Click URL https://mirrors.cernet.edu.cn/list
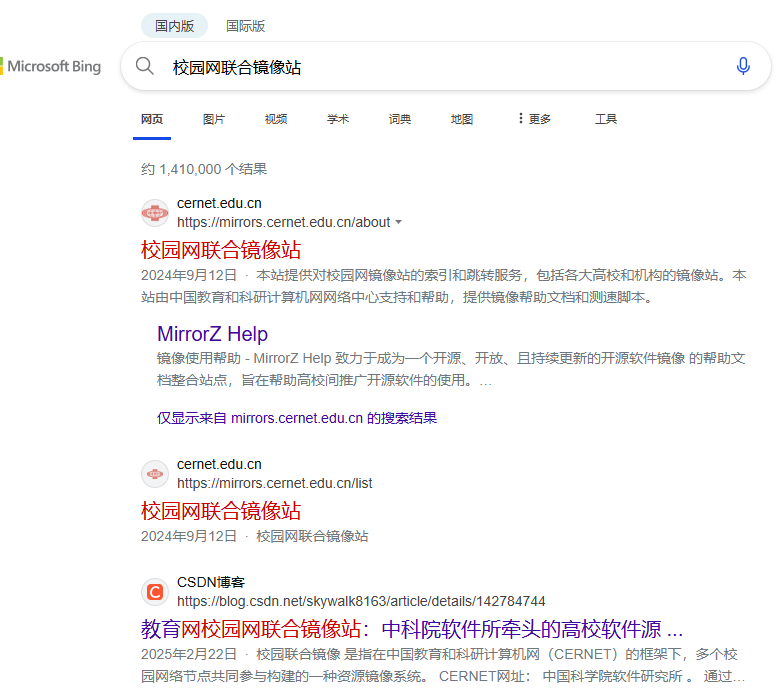This screenshot has width=783, height=691. coord(275,483)
